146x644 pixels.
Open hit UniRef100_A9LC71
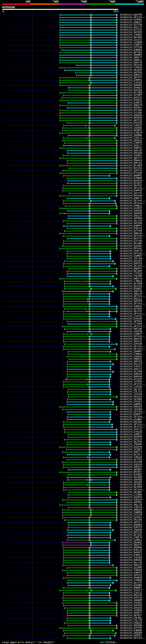coord(131,27)
